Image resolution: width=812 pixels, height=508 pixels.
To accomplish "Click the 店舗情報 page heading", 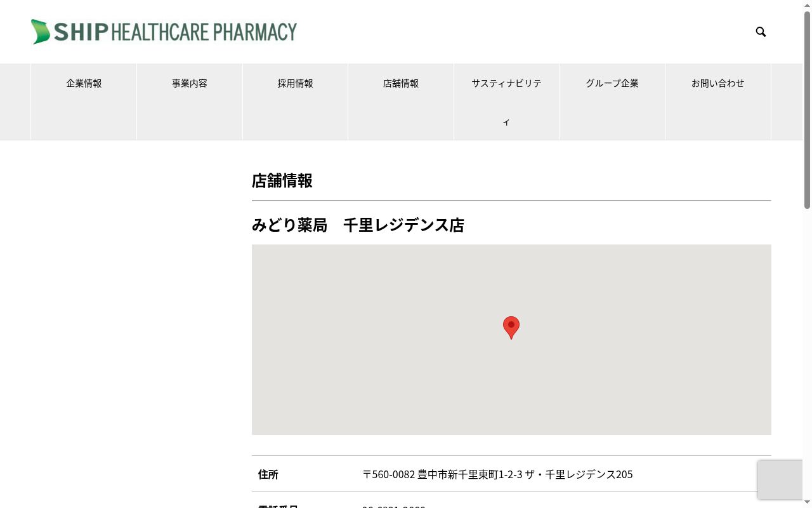I will click(282, 181).
